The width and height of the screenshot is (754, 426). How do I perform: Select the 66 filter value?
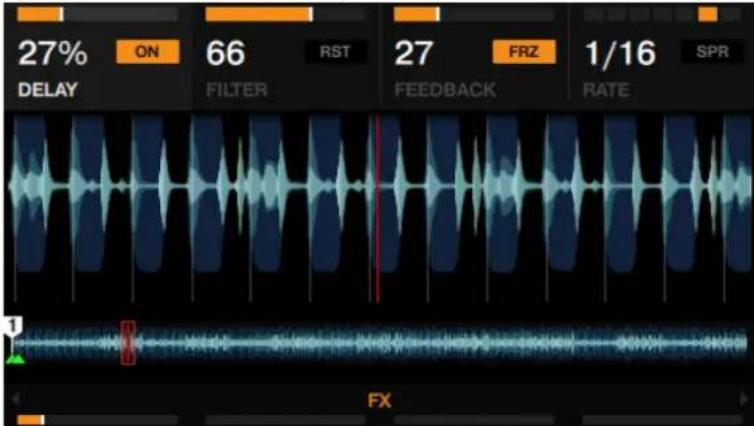coord(226,53)
